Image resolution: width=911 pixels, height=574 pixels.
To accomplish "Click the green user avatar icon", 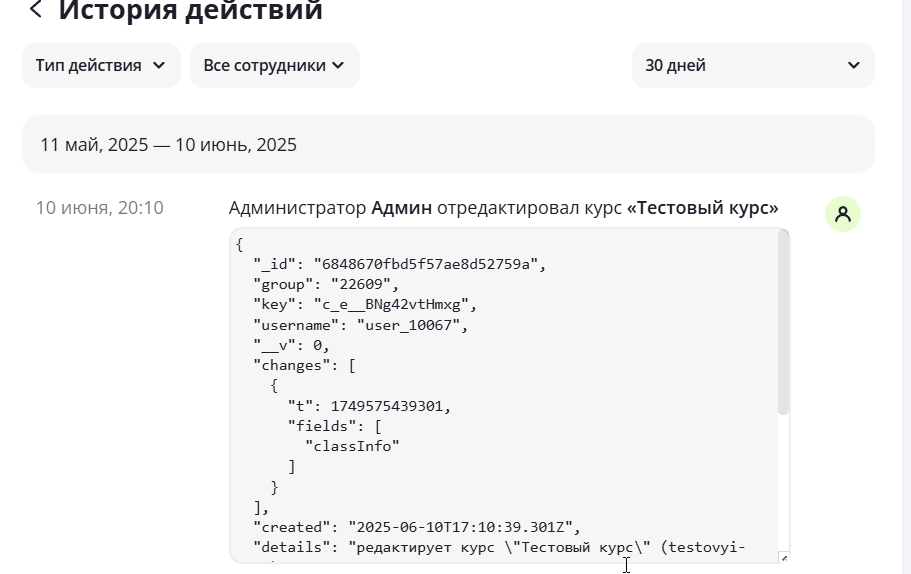I will 842,214.
